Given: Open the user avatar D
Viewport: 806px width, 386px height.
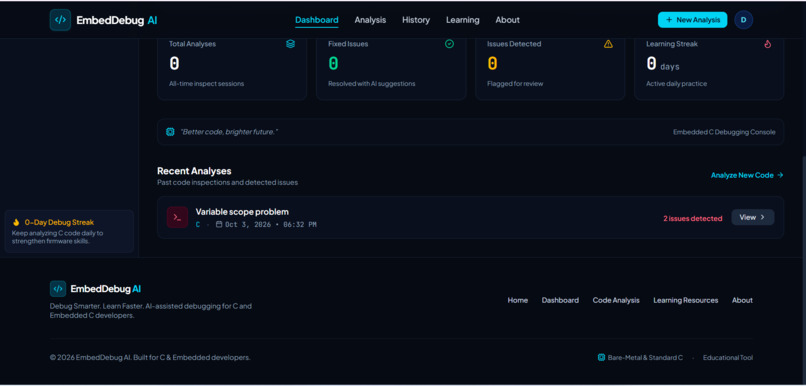Looking at the screenshot, I should point(743,20).
